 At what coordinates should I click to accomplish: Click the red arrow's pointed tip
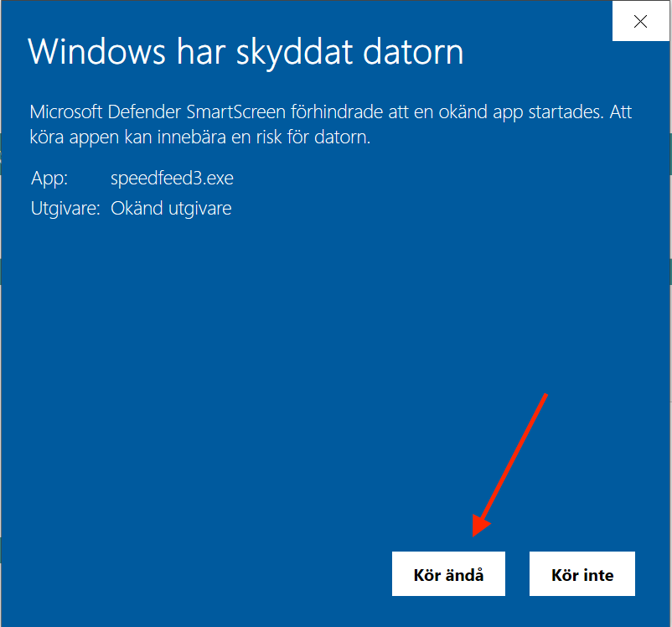pyautogui.click(x=475, y=533)
